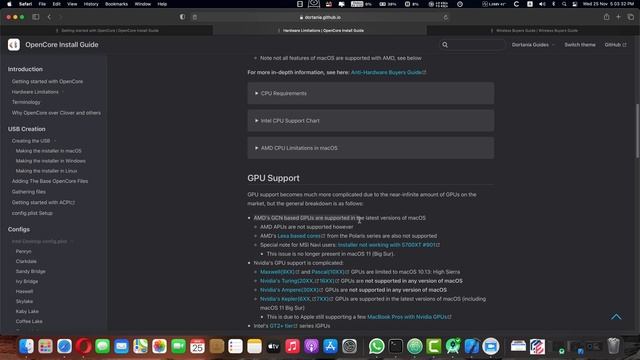Click the privacy shield icon in toolbar
This screenshot has height=360, width=640.
tap(182, 17)
